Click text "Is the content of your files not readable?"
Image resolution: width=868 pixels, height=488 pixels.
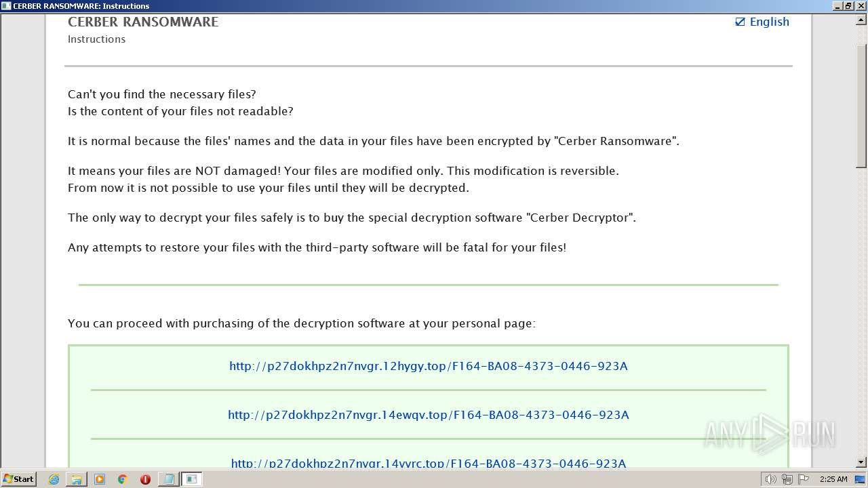pyautogui.click(x=180, y=111)
